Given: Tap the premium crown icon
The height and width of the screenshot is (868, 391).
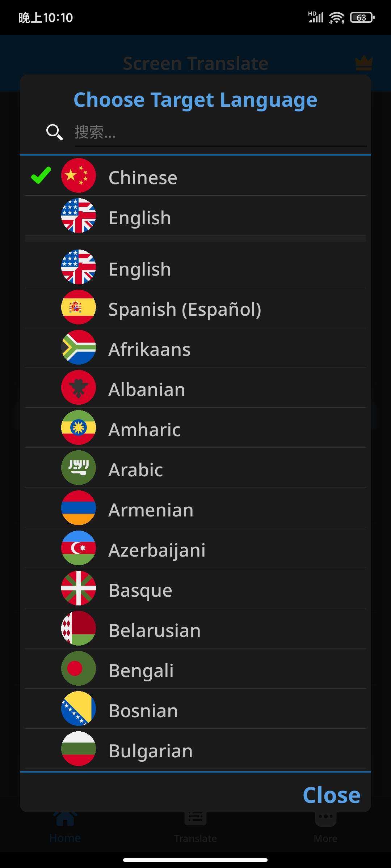Looking at the screenshot, I should 364,63.
